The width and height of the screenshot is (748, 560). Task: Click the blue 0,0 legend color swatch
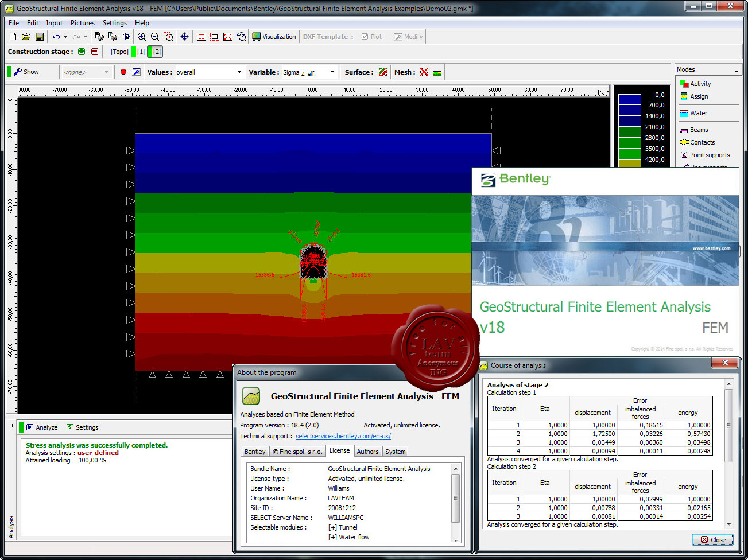630,99
